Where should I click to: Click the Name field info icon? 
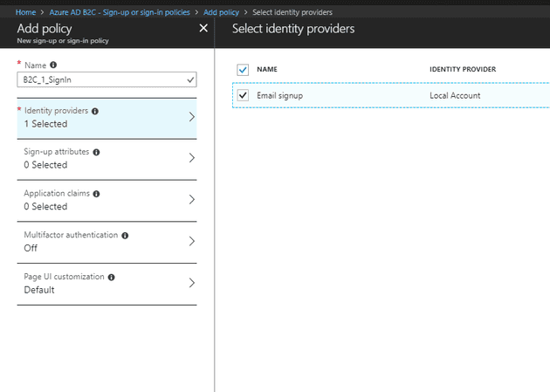53,65
